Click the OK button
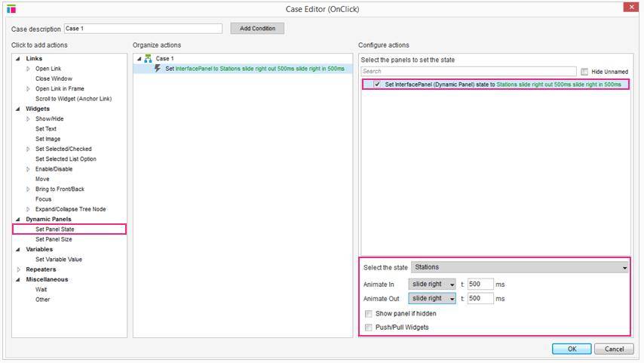Image resolution: width=644 pixels, height=363 pixels. (571, 349)
